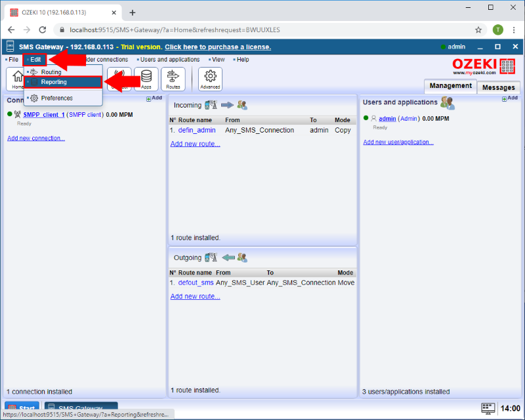525x420 pixels.
Task: Open Chrome three-dot menu
Action: (514, 30)
